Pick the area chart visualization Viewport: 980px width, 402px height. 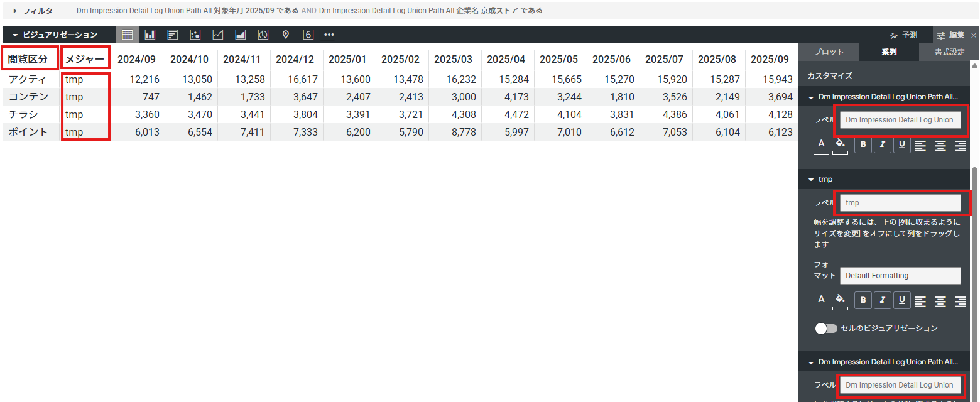241,35
